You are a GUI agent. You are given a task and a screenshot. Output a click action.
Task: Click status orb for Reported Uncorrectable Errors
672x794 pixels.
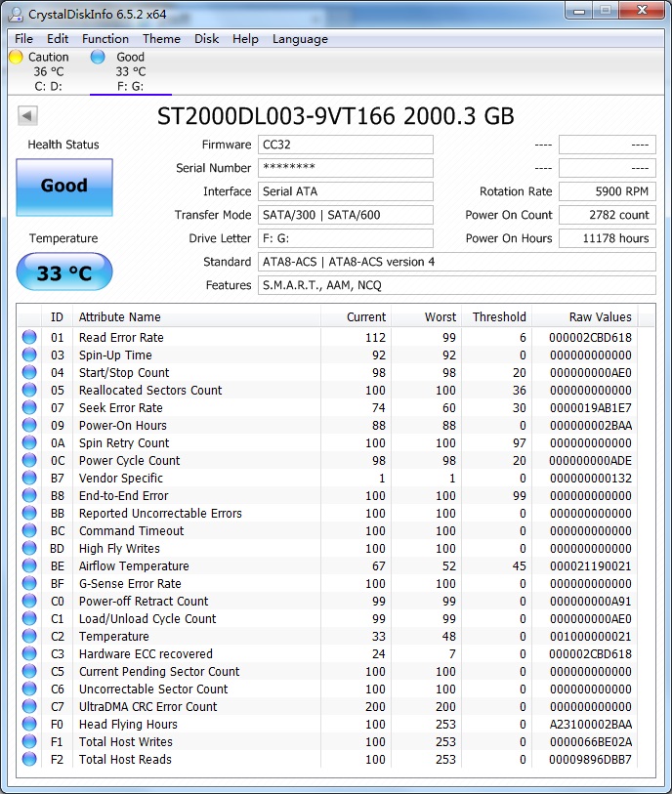tap(29, 513)
